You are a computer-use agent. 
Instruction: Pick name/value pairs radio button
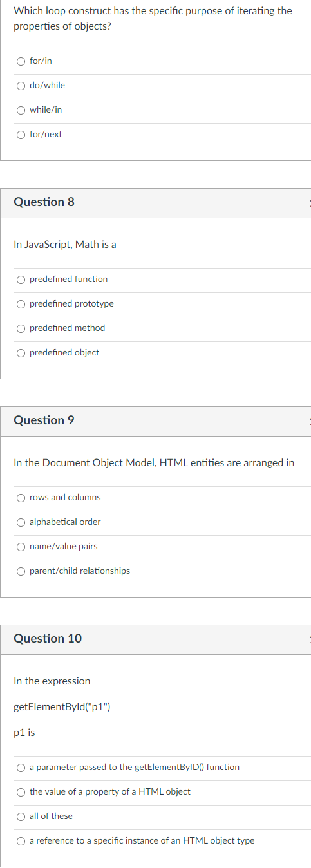21,547
